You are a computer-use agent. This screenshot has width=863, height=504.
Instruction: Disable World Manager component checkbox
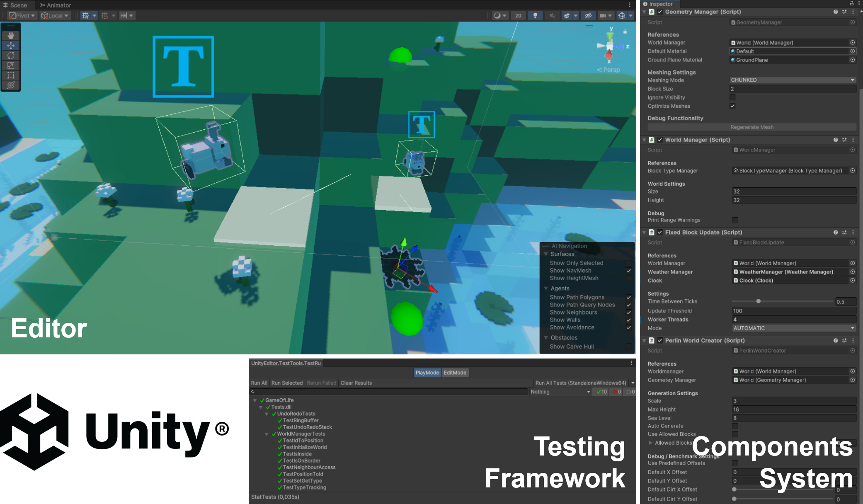click(660, 140)
